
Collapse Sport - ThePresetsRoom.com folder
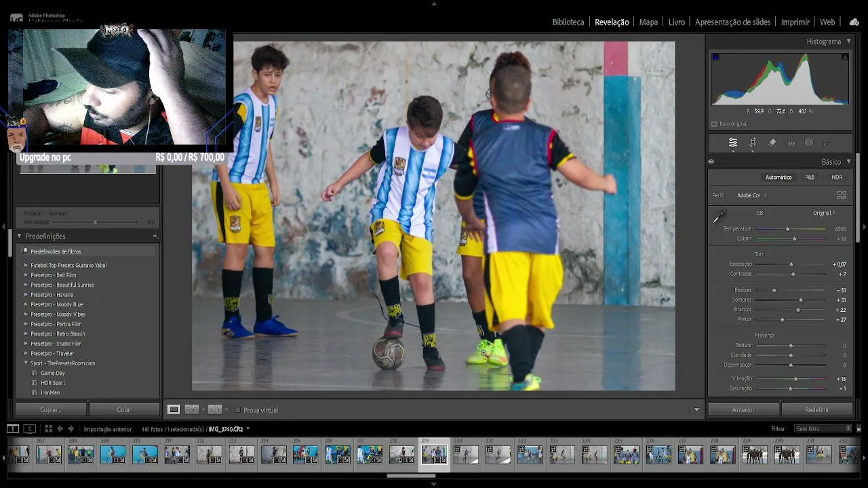[x=26, y=363]
